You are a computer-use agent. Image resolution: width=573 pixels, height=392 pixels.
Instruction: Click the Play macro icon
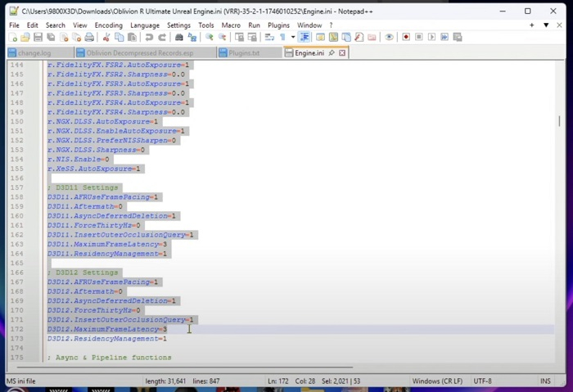click(x=431, y=38)
